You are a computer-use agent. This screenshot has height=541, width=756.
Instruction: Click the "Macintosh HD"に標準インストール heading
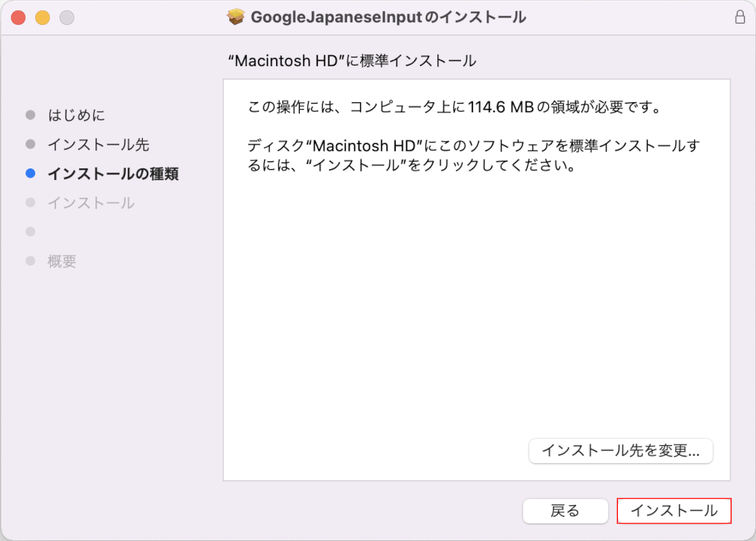[352, 61]
